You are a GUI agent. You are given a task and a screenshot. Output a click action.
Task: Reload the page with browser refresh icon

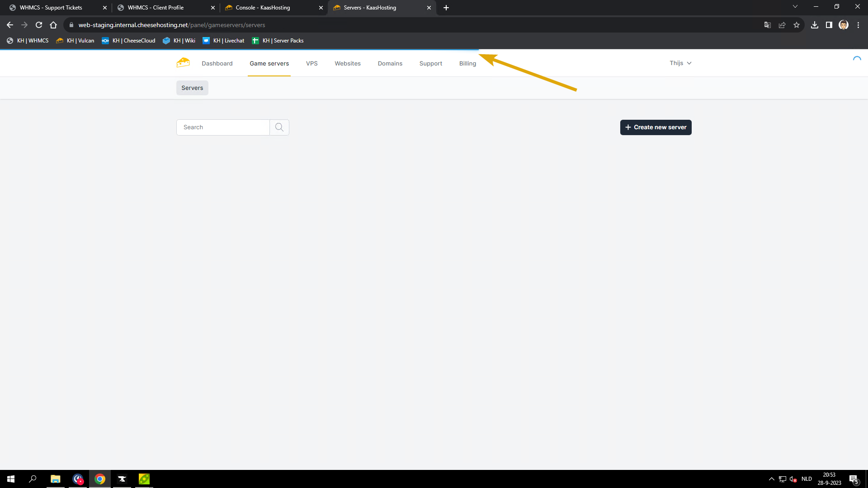click(x=39, y=25)
